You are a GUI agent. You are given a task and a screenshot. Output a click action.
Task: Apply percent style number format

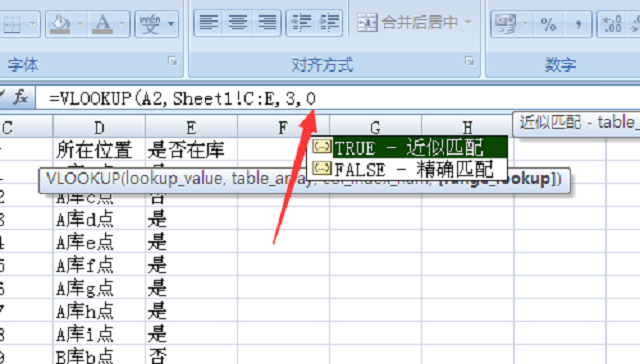[x=548, y=24]
